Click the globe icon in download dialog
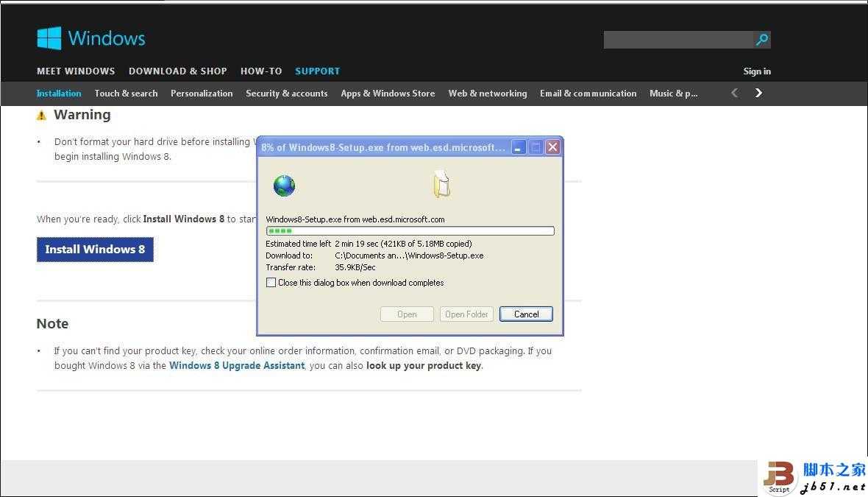This screenshot has height=497, width=868. point(284,186)
